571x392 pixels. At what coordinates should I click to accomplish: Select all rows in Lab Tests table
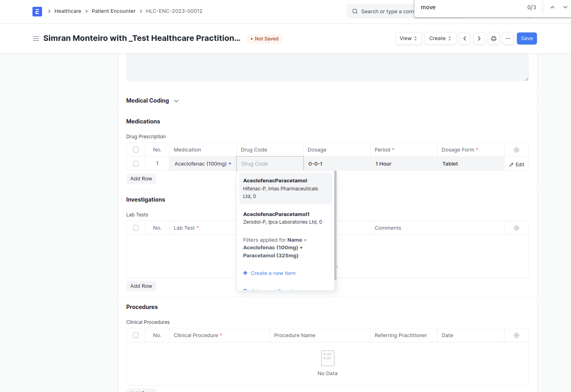tap(136, 228)
